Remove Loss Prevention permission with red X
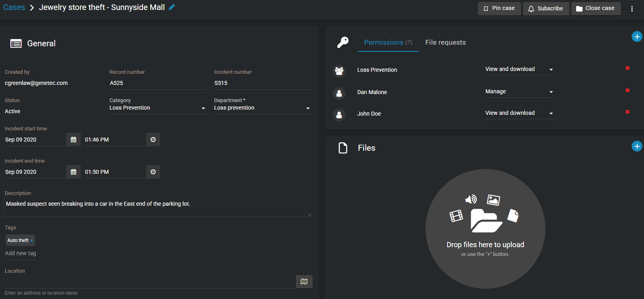644x299 pixels. (x=628, y=68)
